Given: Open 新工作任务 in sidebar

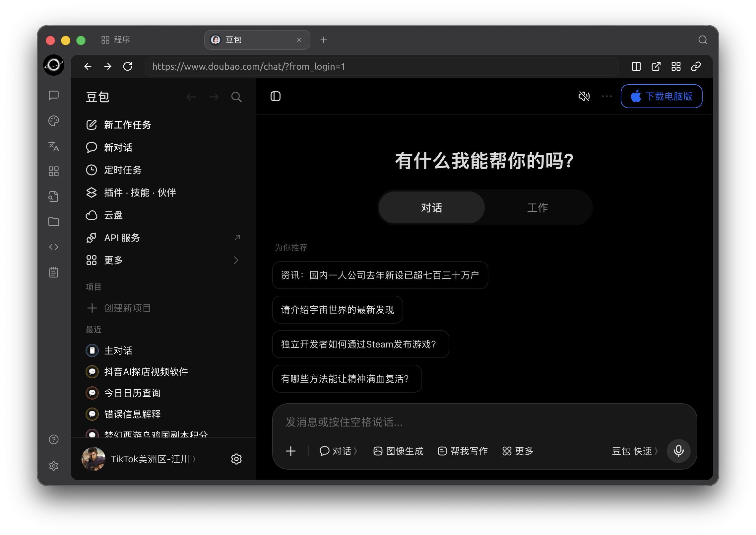Looking at the screenshot, I should [163, 125].
